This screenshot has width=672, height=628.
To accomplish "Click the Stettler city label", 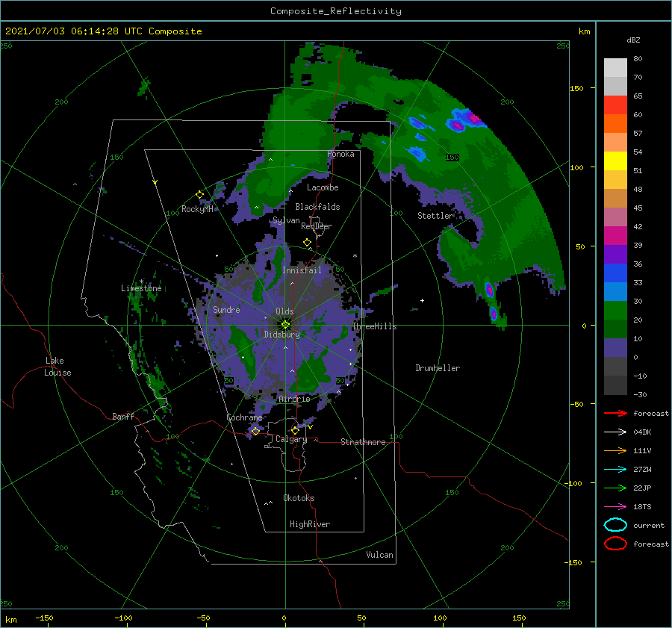I will click(435, 216).
